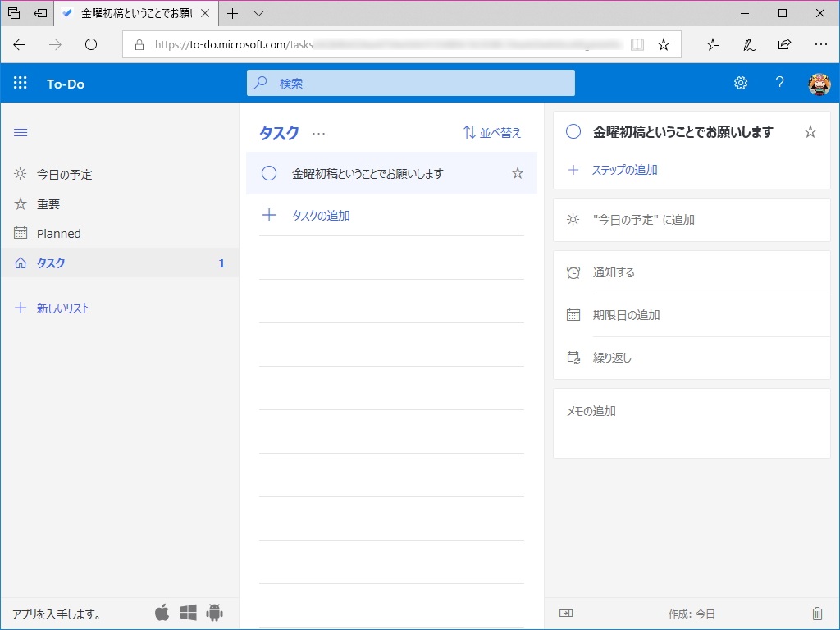Click the Apple icon to get the app
Viewport: 840px width, 630px height.
(162, 612)
